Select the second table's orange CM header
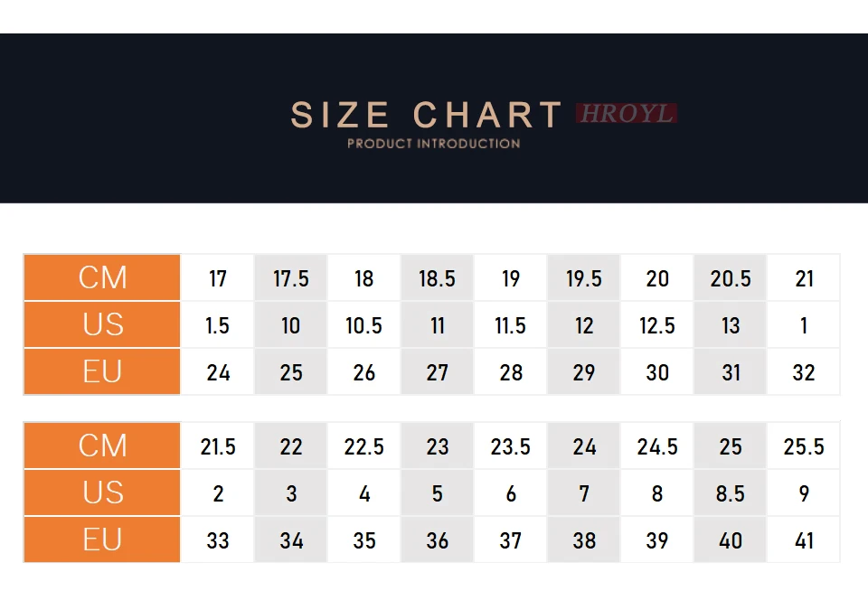This screenshot has width=868, height=591. click(x=102, y=446)
